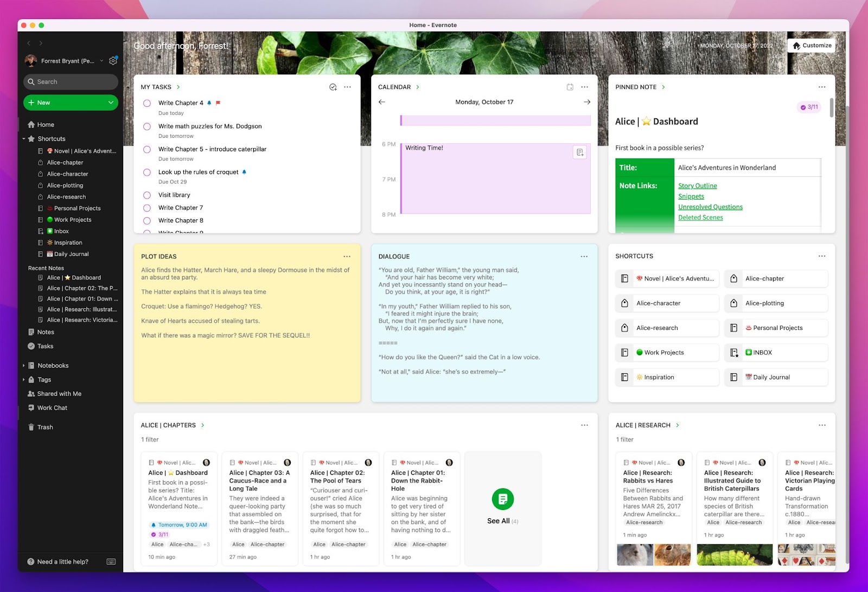Mark Write Chapter 5 task as done
This screenshot has width=868, height=592.
click(147, 149)
